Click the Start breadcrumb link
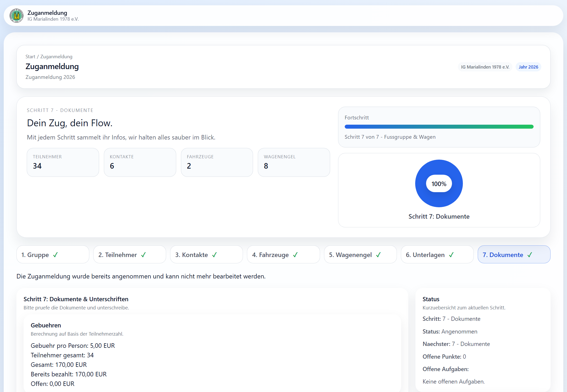Viewport: 567px width, 392px height. 30,57
